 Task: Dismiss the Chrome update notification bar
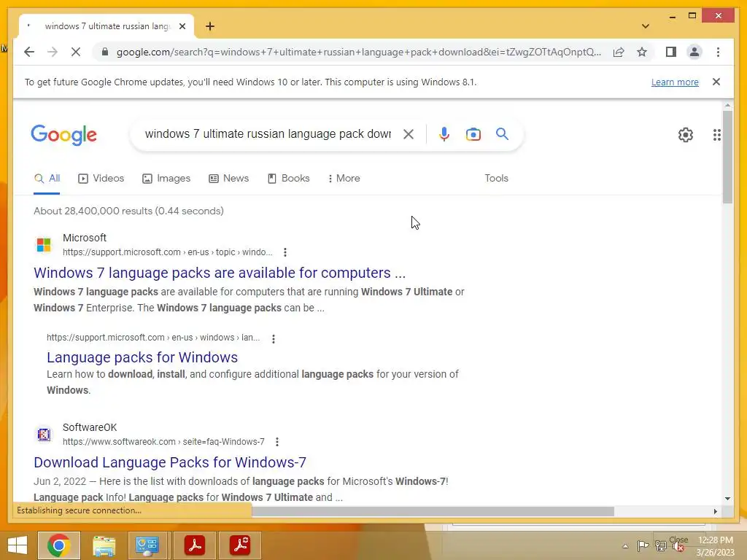pyautogui.click(x=716, y=82)
